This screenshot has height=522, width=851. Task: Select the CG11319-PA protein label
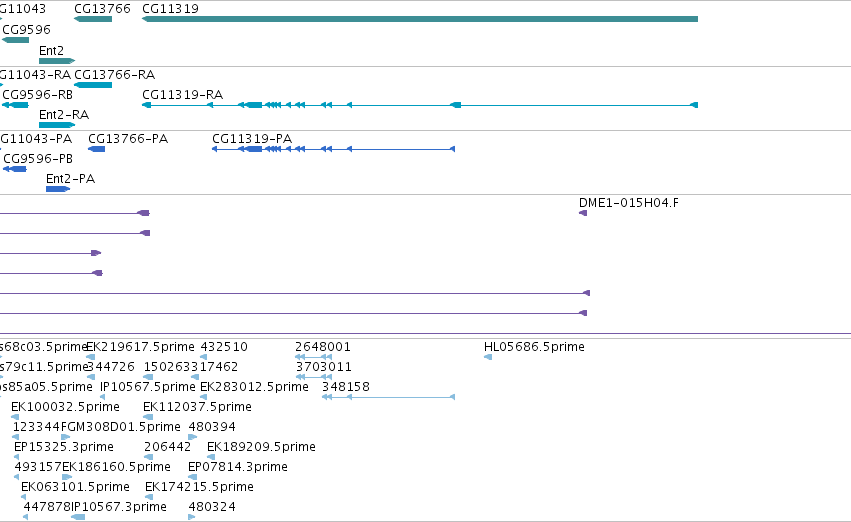tap(252, 138)
